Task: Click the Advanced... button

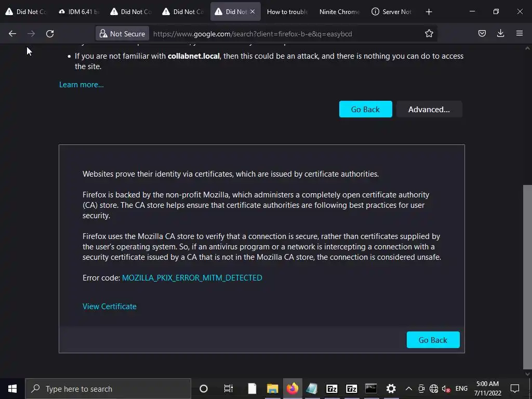Action: [429, 109]
